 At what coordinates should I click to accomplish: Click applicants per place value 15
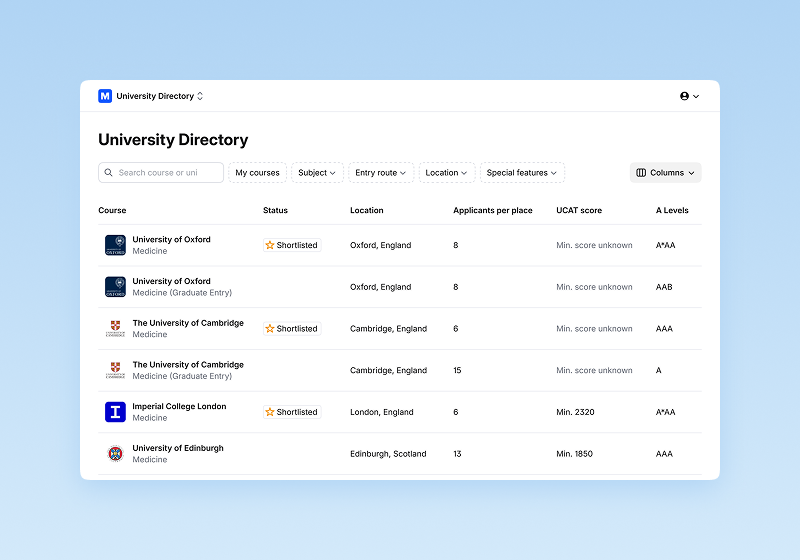click(x=457, y=370)
